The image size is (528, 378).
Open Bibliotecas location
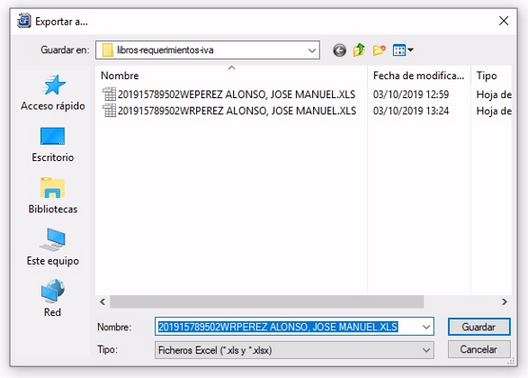53,196
